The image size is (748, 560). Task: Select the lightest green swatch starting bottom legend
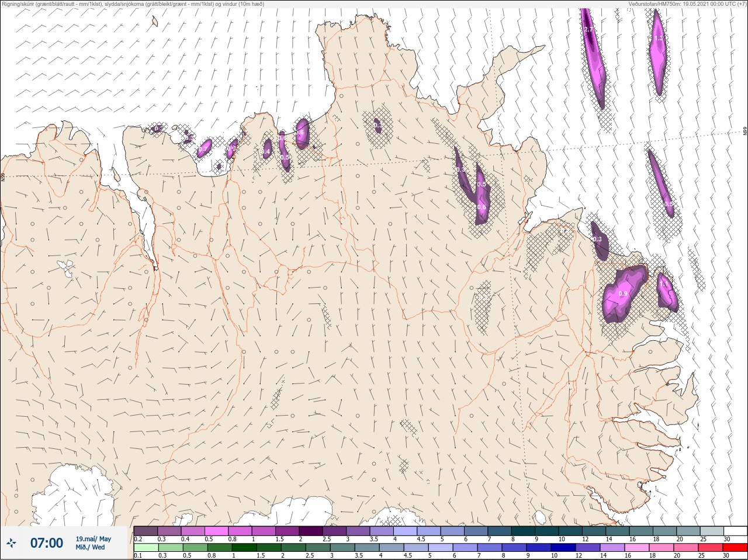pos(146,548)
